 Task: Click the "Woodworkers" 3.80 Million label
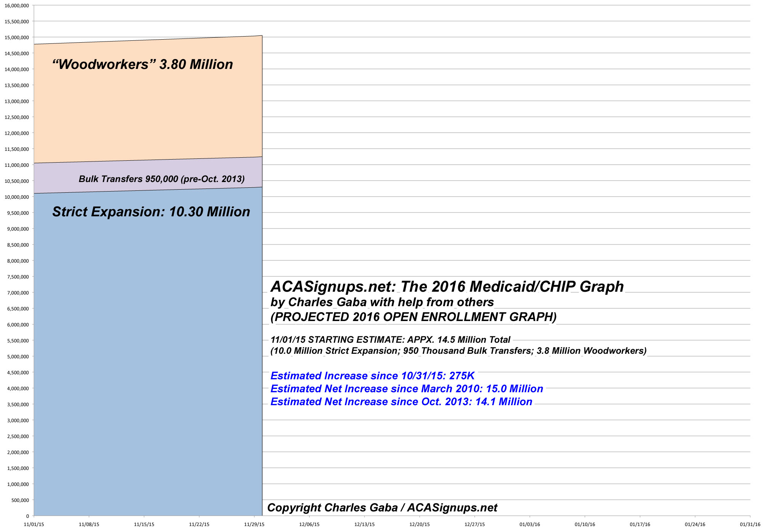(142, 64)
